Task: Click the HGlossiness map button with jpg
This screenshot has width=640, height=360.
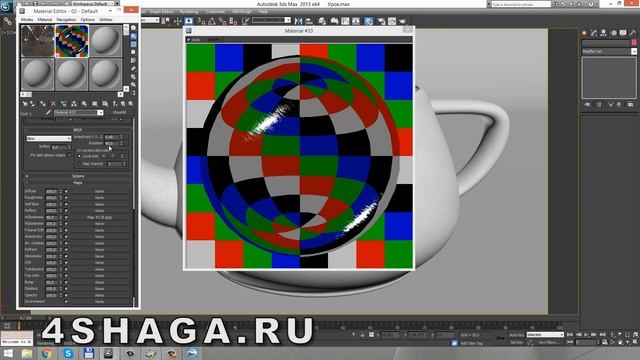Action: pyautogui.click(x=99, y=217)
